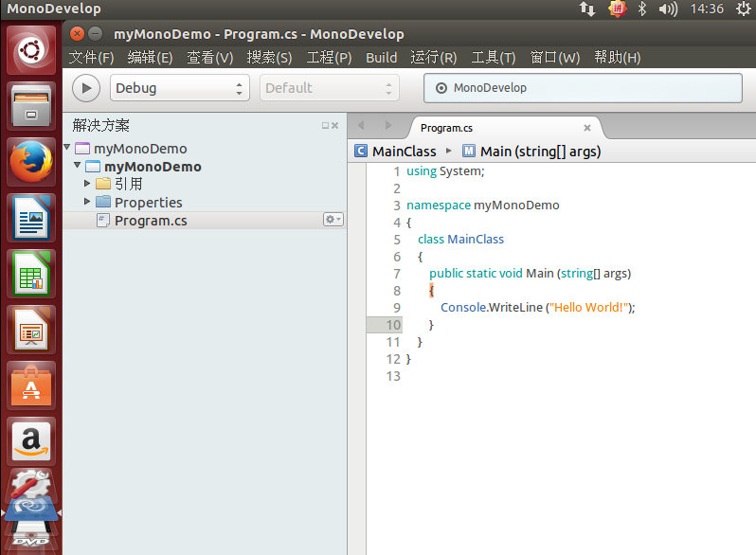
Task: Launch LibreOffice Impress from the launcher
Action: point(31,330)
